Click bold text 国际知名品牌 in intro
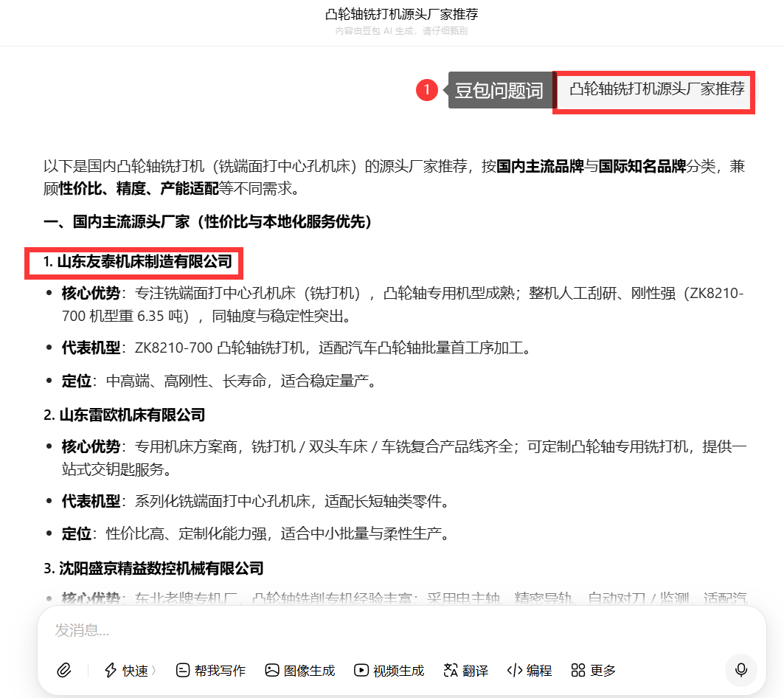The height and width of the screenshot is (698, 784). point(642,167)
